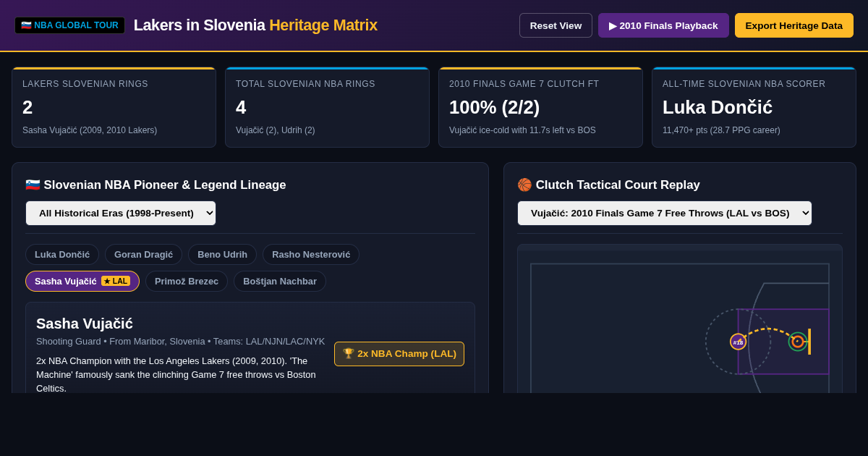
Task: Open the 2010 Finals Game 7 Clutch FT card
Action: click(540, 108)
